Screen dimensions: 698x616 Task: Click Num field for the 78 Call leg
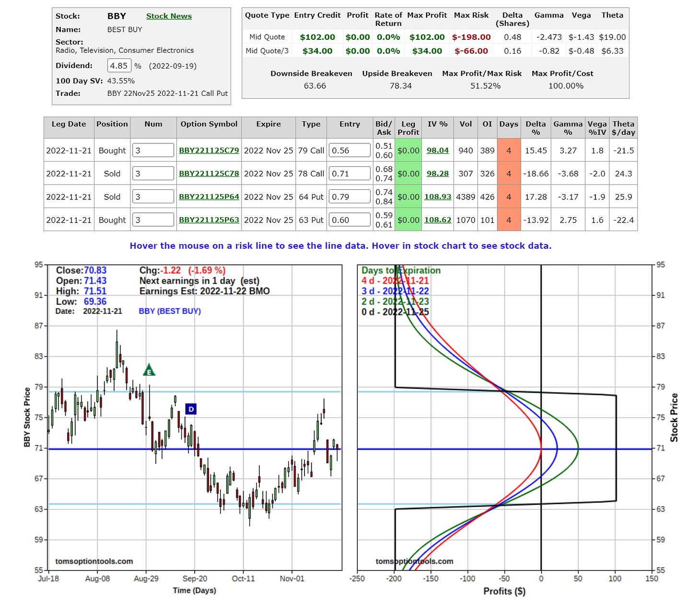tap(153, 173)
